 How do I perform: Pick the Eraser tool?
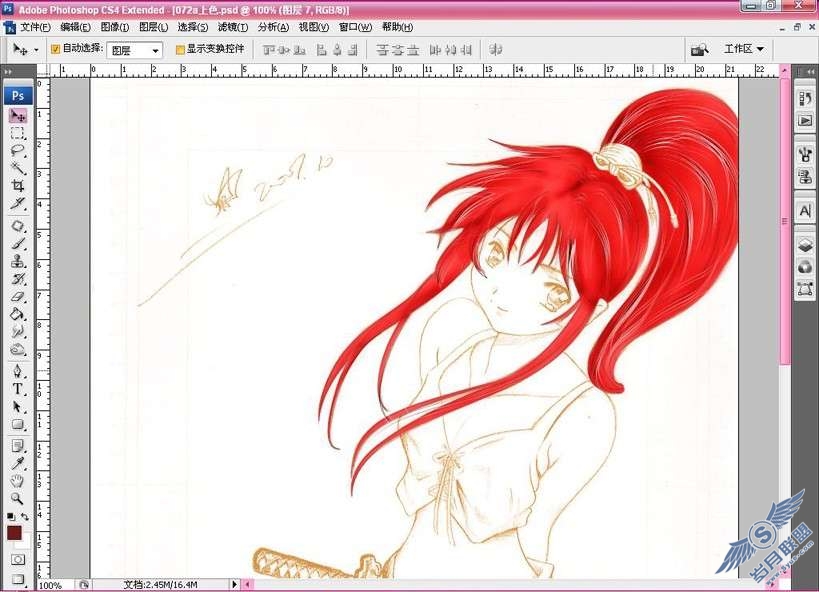click(18, 296)
